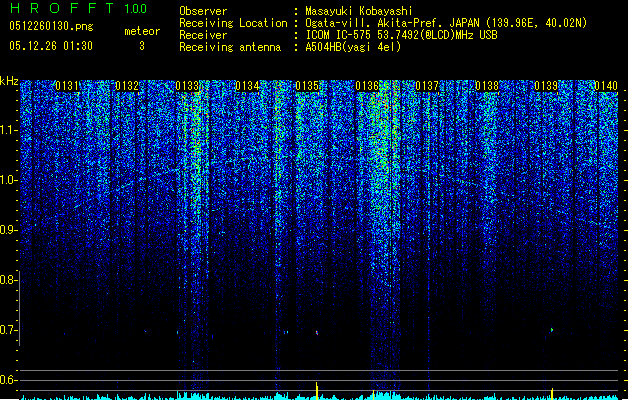Click time marker 0132

point(127,86)
